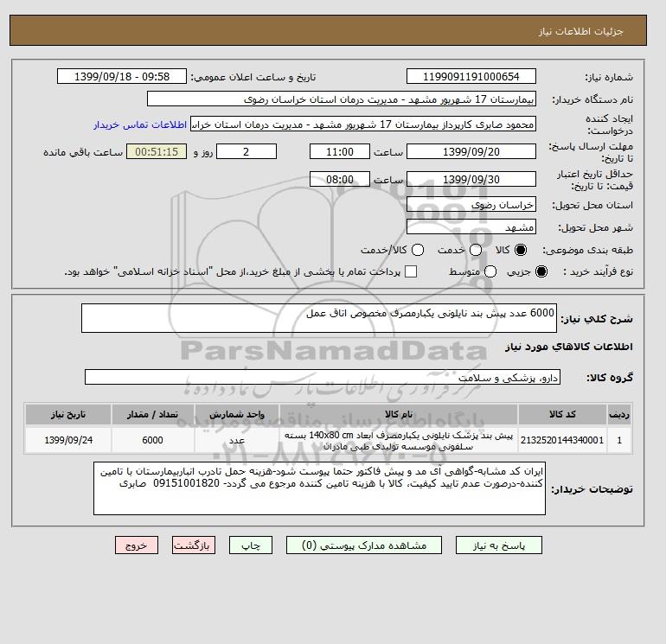Click the بازگشت back button

(194, 545)
